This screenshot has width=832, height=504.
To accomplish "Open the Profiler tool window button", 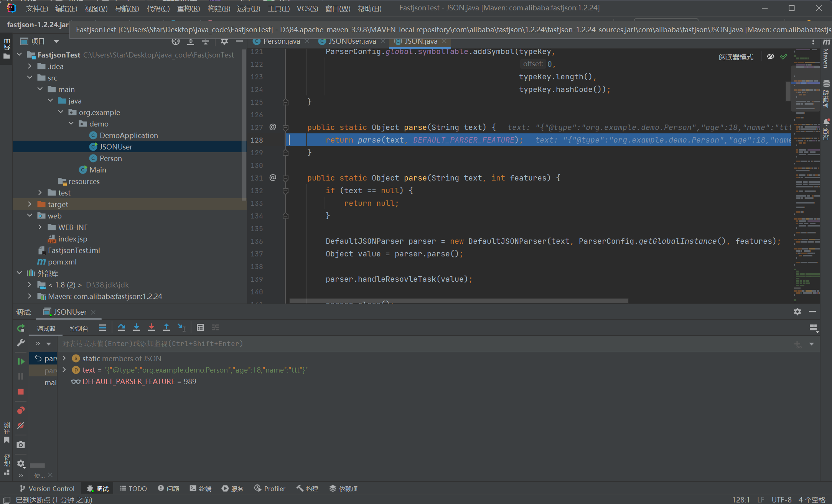I will point(270,488).
